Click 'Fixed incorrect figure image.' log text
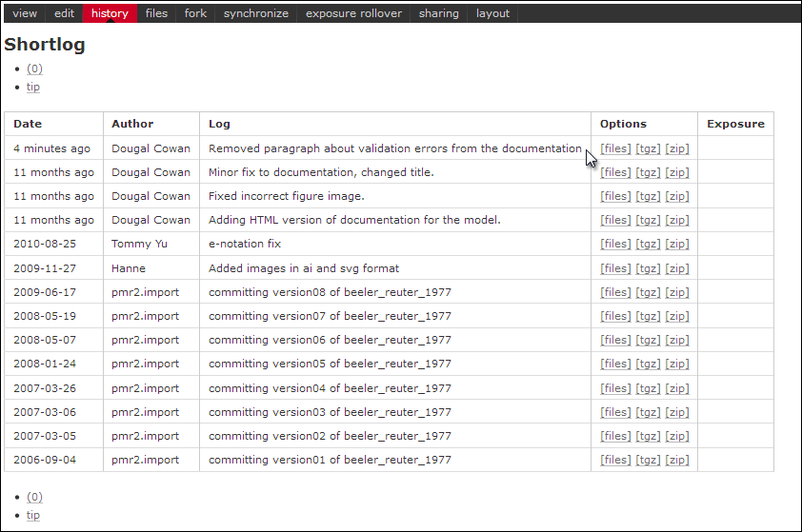 click(x=287, y=196)
